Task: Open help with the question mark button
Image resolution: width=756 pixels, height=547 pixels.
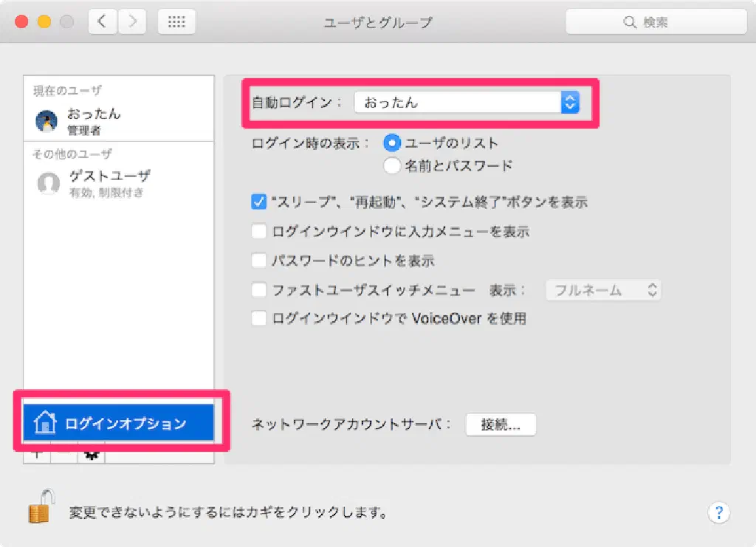Action: (x=718, y=512)
